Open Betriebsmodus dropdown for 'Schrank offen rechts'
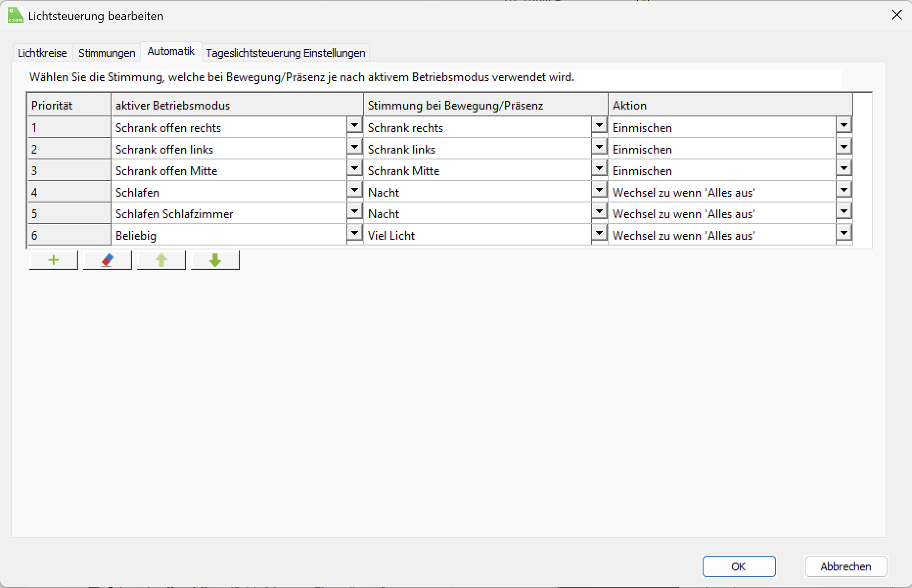 point(354,125)
